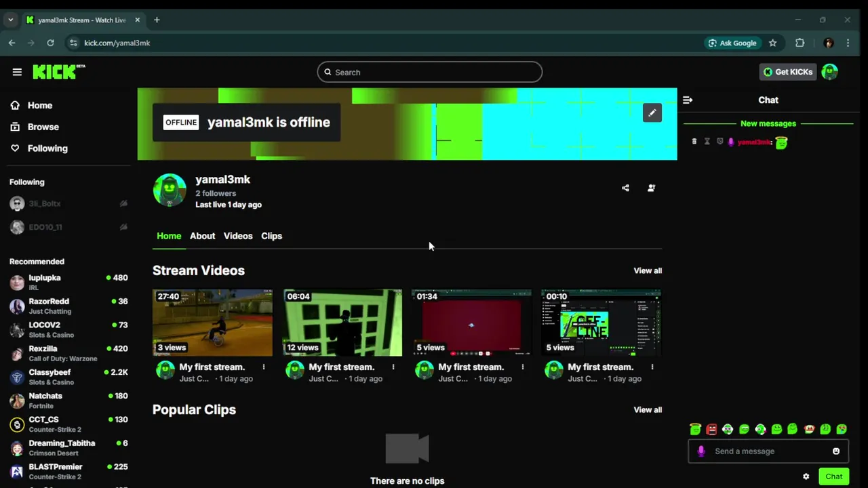Open recommended channel Natchats
Screen dimensions: 868x488
[x=68, y=401]
